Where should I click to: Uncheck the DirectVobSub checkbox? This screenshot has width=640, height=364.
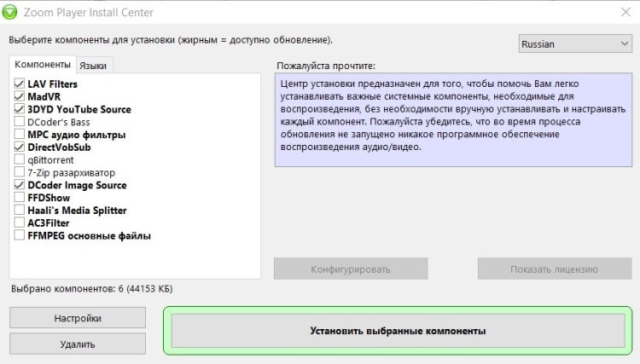point(19,147)
